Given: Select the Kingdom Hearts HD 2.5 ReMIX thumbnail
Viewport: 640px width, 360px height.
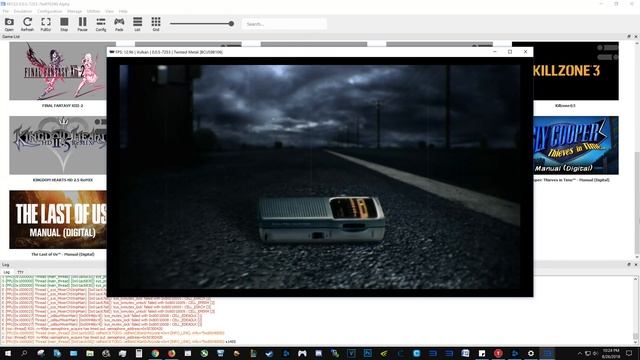Looking at the screenshot, I should pos(58,145).
